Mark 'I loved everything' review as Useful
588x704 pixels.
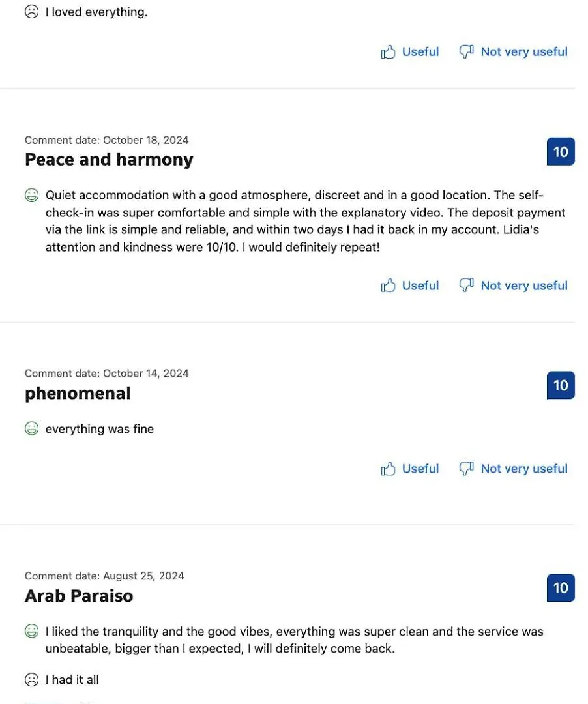[410, 52]
